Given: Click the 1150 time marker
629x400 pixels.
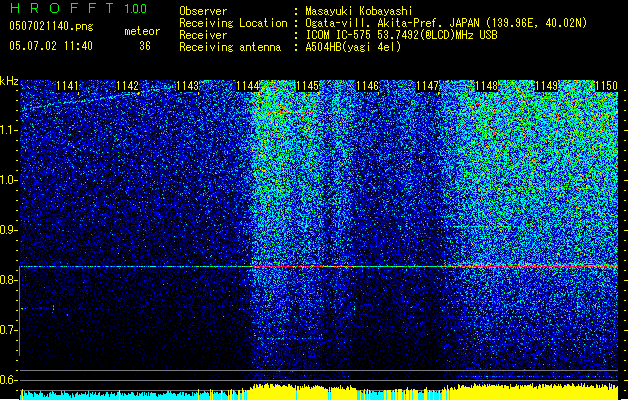Looking at the screenshot, I should click(x=606, y=86).
